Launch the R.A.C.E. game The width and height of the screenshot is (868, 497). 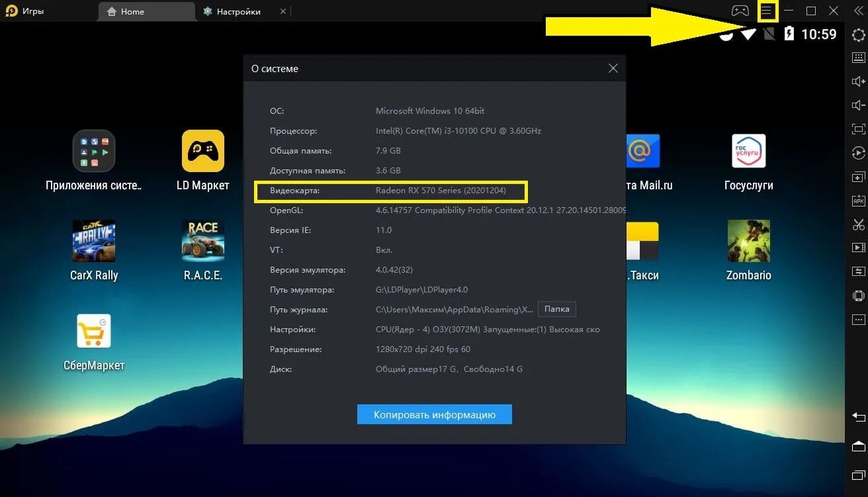[203, 241]
